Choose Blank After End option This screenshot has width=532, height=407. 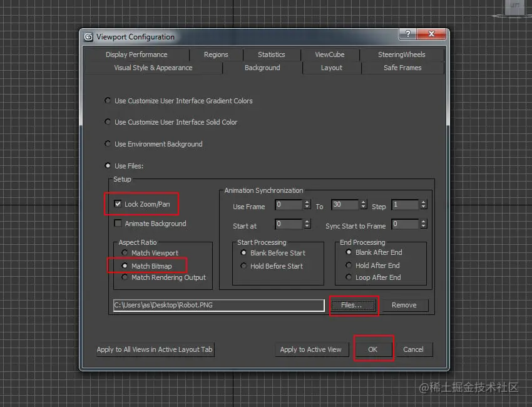349,252
